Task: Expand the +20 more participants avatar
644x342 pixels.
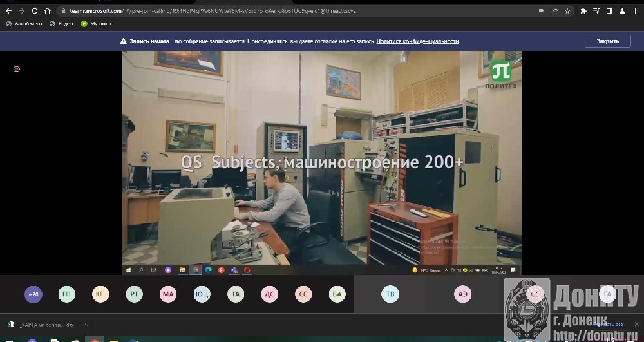Action: [x=33, y=294]
